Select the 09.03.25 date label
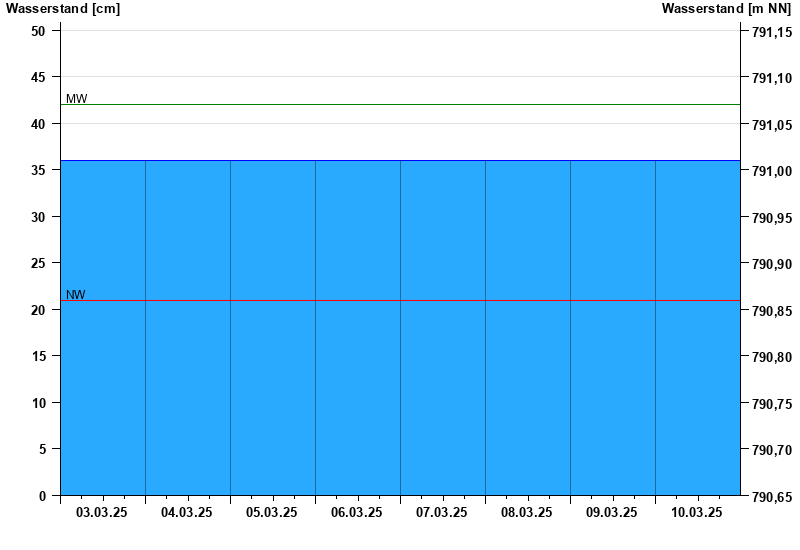This screenshot has width=800, height=550. [611, 512]
